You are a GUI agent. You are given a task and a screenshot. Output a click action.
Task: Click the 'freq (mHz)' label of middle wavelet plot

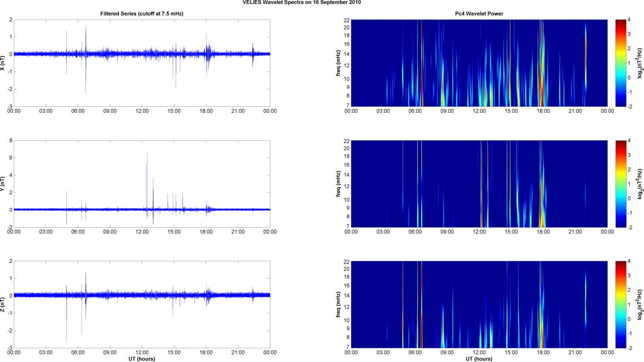click(x=338, y=184)
